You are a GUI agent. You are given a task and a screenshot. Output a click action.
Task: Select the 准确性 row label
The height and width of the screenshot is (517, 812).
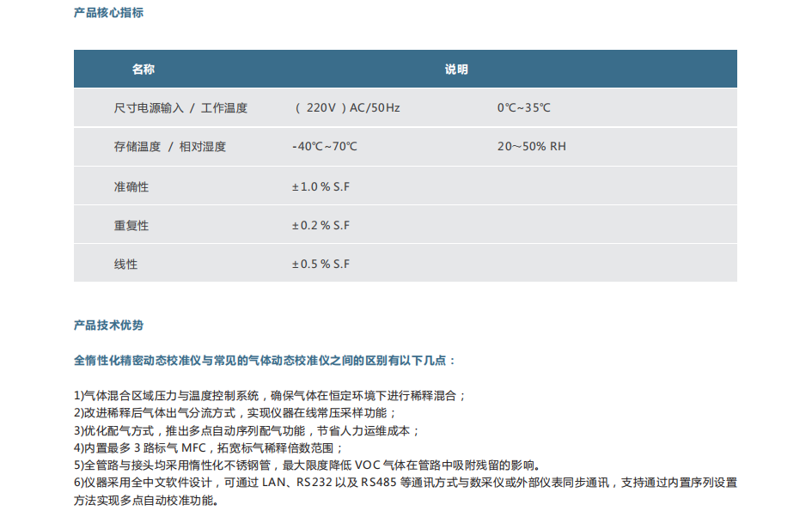click(x=131, y=186)
